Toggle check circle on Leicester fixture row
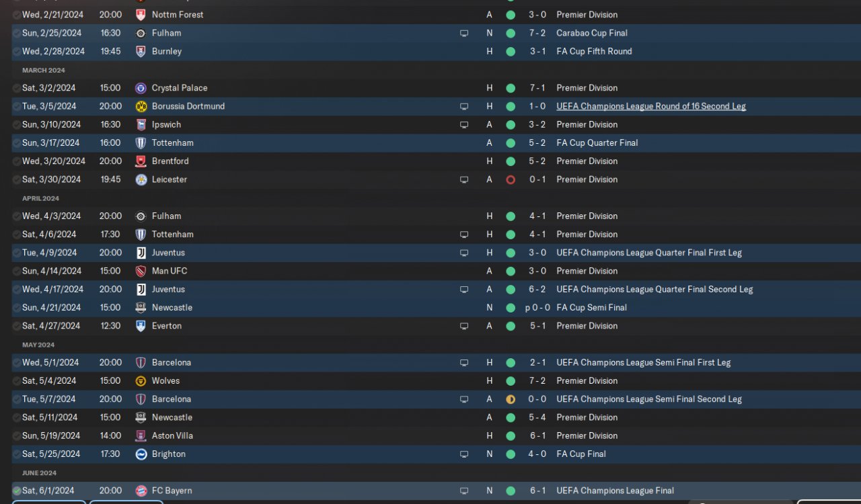 coord(17,179)
